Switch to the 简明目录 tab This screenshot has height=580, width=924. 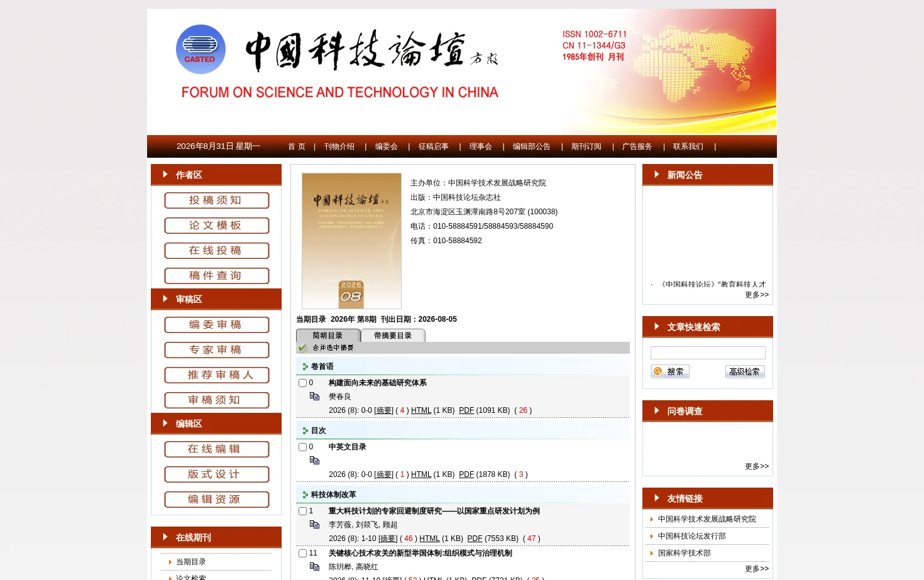click(x=328, y=336)
